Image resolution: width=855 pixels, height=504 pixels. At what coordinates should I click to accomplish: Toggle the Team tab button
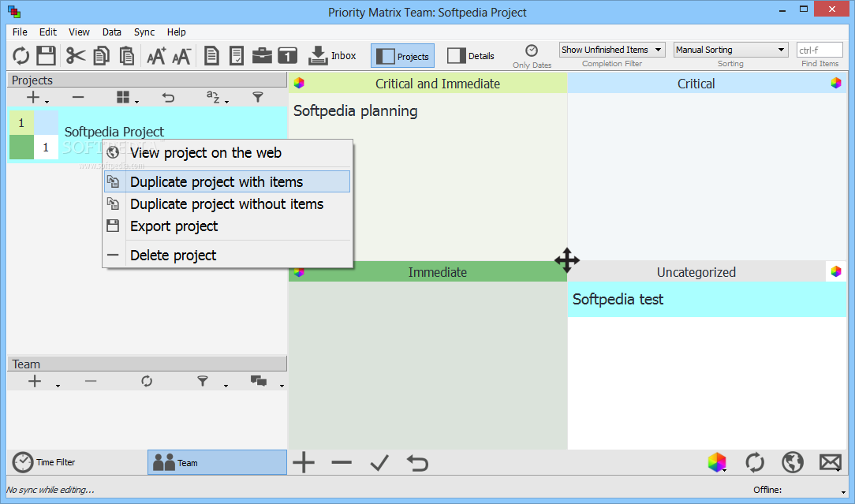(x=217, y=462)
